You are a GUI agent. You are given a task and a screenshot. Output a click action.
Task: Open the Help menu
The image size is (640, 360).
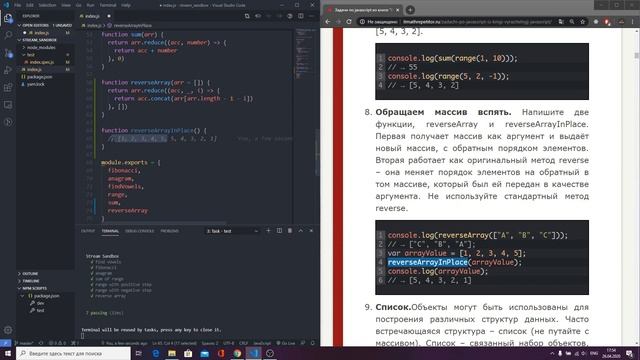(126, 5)
